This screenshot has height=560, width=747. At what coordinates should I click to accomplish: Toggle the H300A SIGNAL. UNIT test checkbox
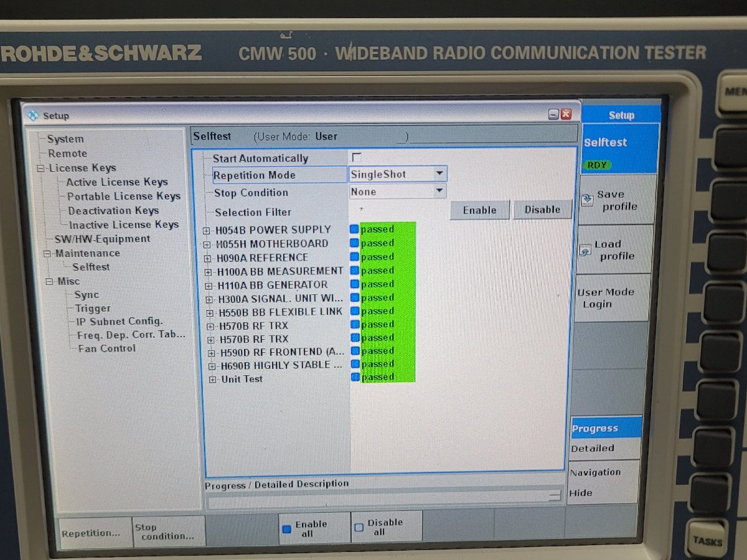coord(355,297)
